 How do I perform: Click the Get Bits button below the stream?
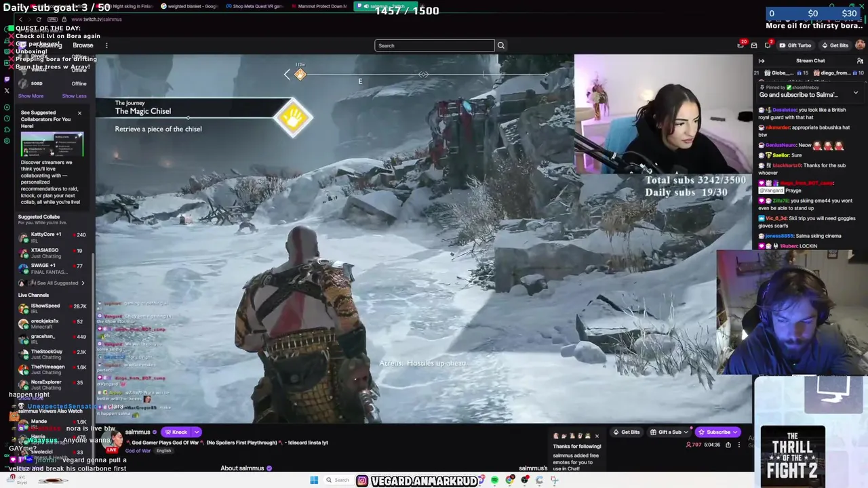(x=627, y=432)
